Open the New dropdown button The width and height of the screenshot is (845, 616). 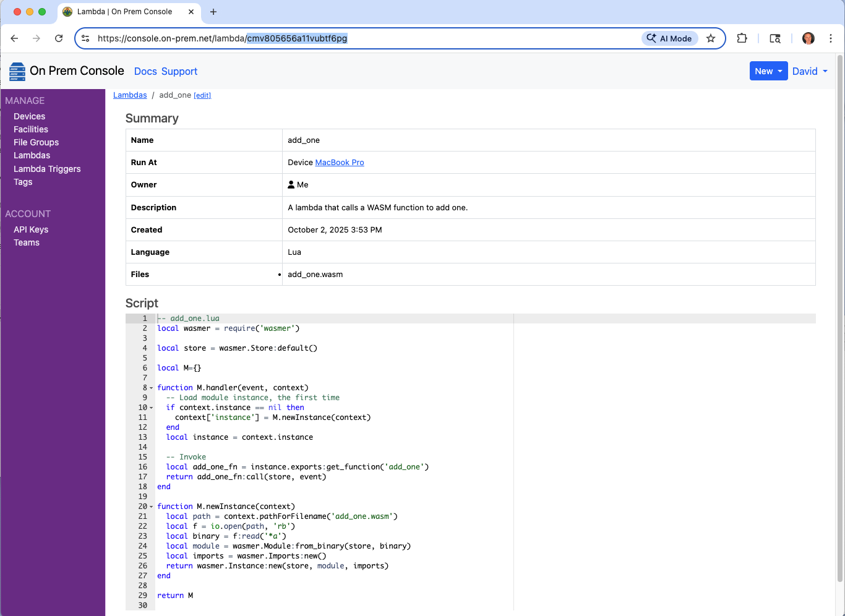tap(768, 71)
